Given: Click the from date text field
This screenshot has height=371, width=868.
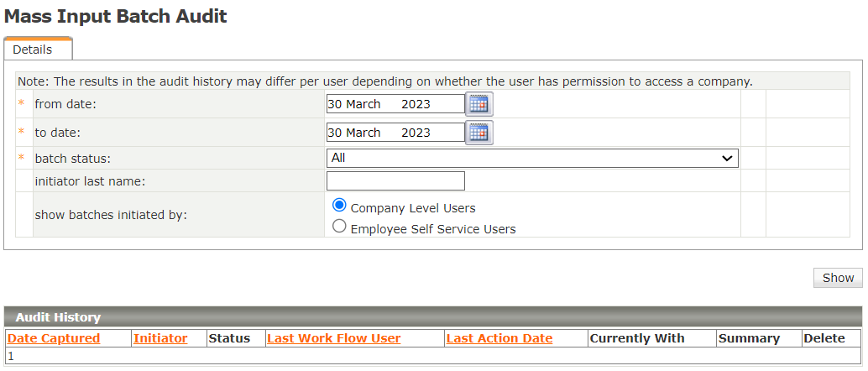Looking at the screenshot, I should [x=395, y=104].
